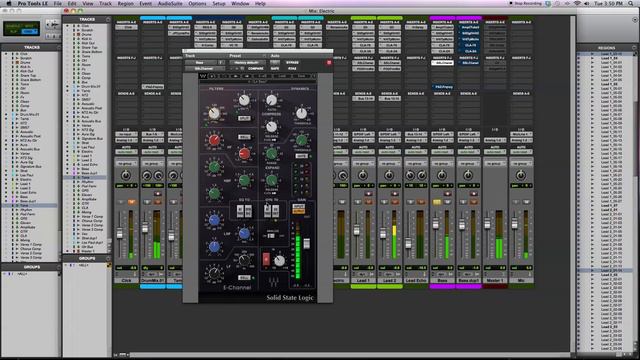Click the Lead 1 channel pan knob
The height and width of the screenshot is (360, 640).
362,175
